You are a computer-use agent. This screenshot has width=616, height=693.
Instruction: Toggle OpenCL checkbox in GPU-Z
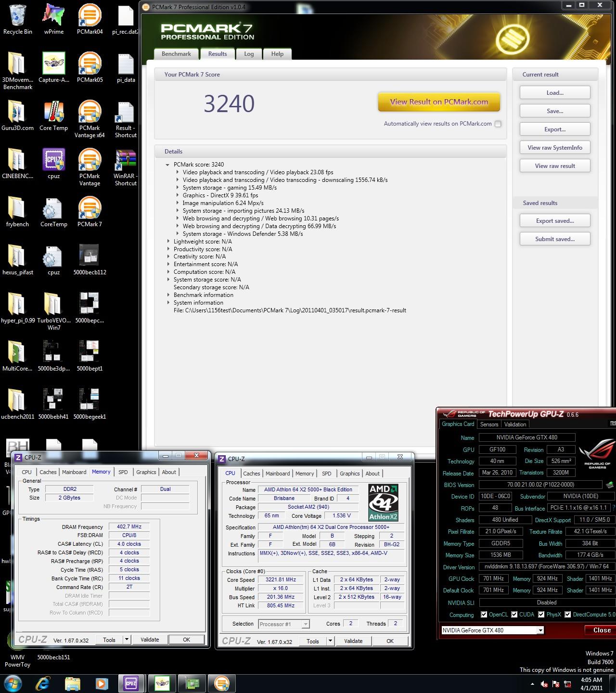(484, 615)
